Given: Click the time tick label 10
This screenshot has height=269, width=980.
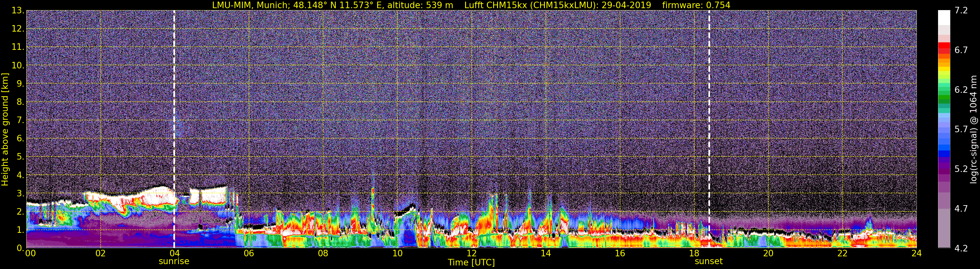Looking at the screenshot, I should tap(397, 254).
